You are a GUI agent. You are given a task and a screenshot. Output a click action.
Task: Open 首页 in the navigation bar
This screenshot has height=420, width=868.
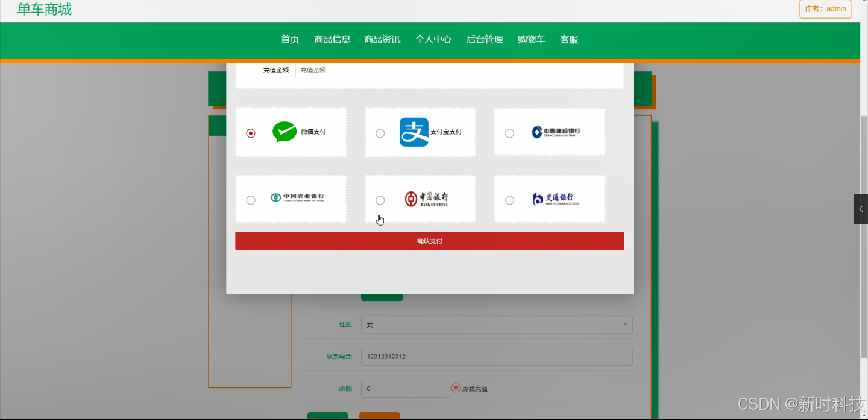[290, 39]
